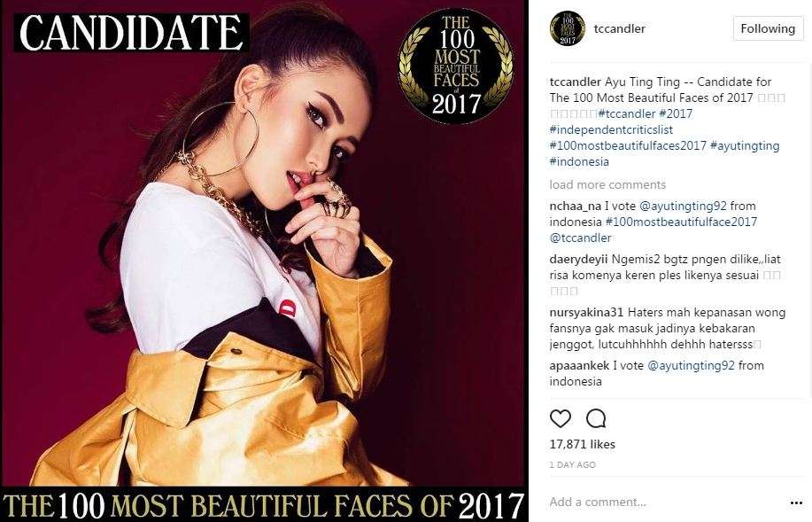
Task: Toggle the Following button
Action: tap(768, 28)
